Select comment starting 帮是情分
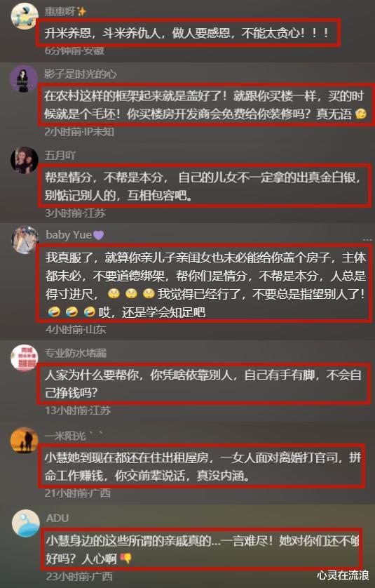This screenshot has width=375, height=588. click(x=205, y=186)
